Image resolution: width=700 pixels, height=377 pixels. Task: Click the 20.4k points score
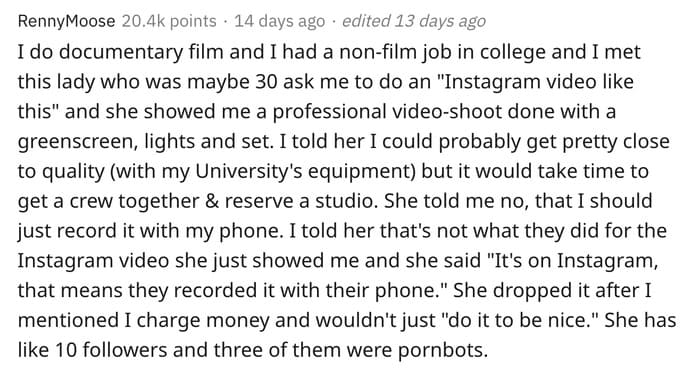pos(169,21)
